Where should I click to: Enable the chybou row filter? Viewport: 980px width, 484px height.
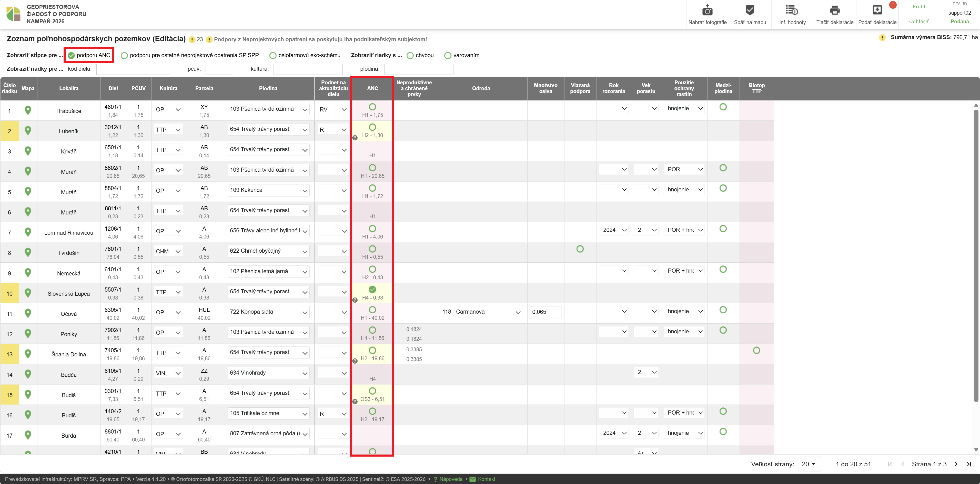(x=410, y=56)
